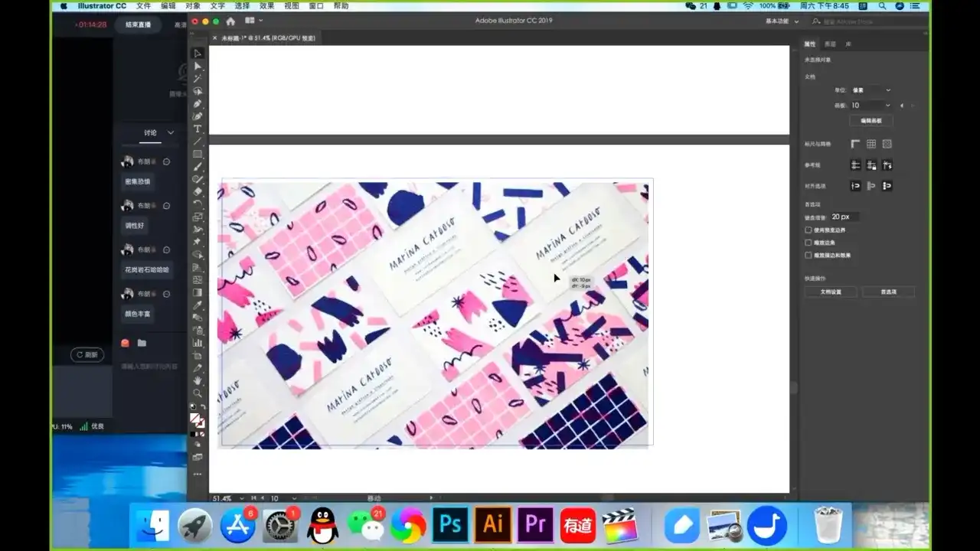
Task: Open the artboard number dropdown
Action: [871, 106]
